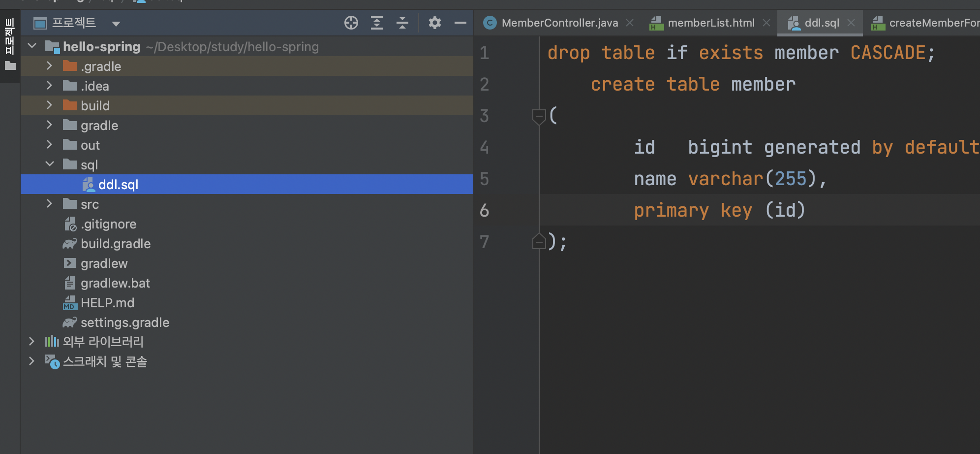Collapse the sql folder
The height and width of the screenshot is (454, 980).
click(50, 164)
